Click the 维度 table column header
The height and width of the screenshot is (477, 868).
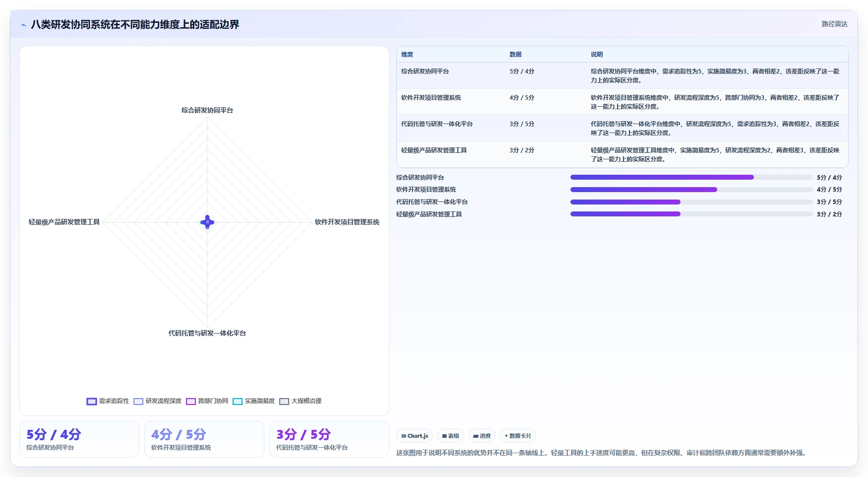pos(407,55)
